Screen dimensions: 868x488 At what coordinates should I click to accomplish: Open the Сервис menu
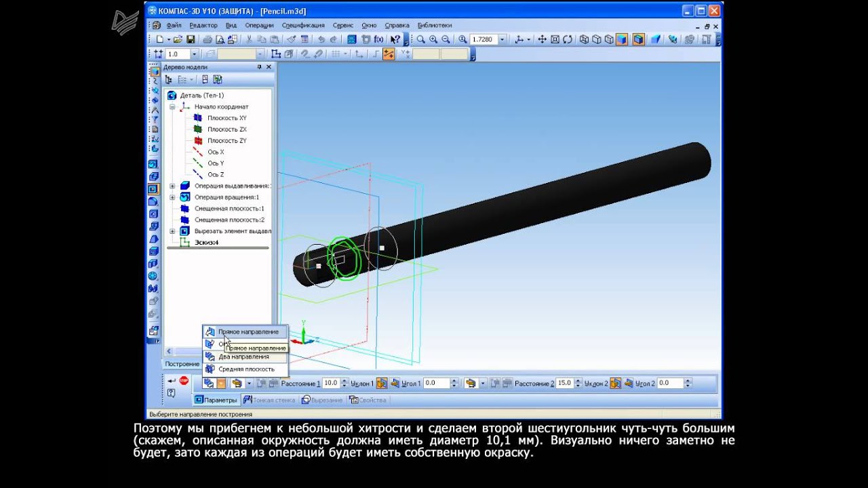pos(343,25)
